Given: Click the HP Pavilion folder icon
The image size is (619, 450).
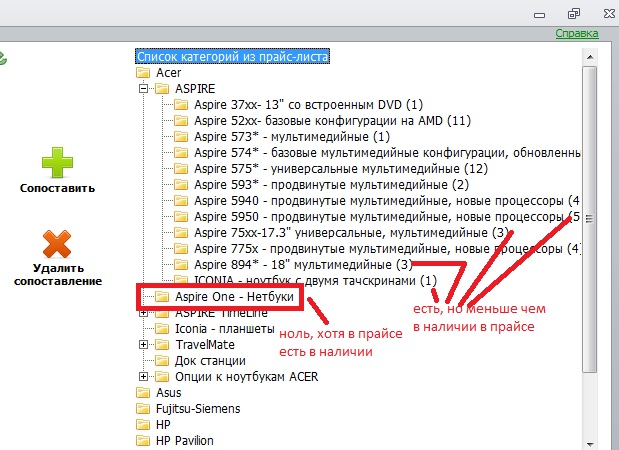Looking at the screenshot, I should 143,441.
